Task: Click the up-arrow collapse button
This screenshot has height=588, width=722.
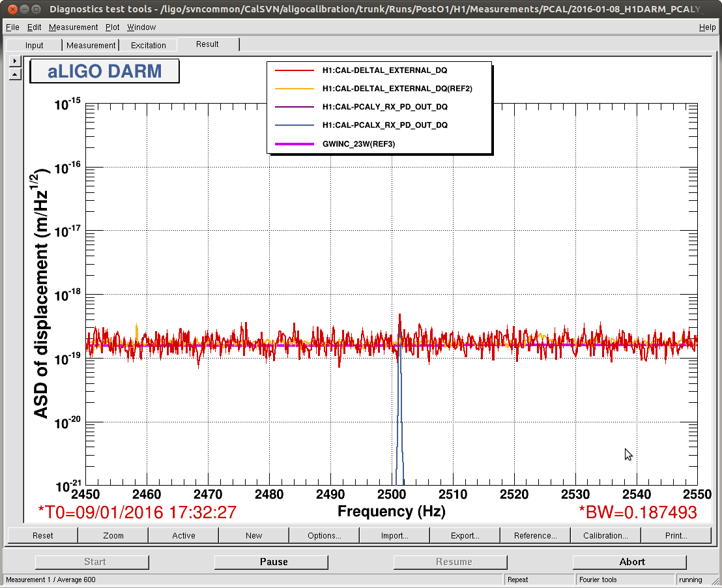Action: coord(15,74)
